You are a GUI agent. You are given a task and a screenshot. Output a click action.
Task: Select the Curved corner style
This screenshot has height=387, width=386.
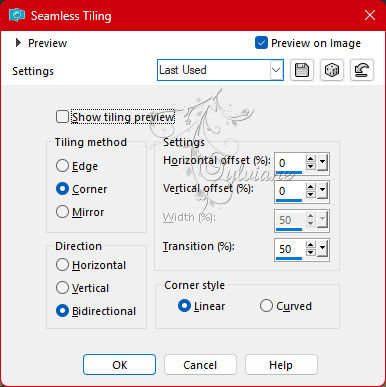tap(266, 306)
